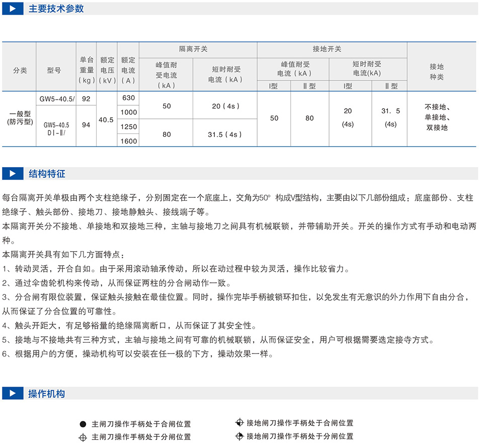Click the arrow icon beside 操作机构
The image size is (479, 448).
[x=13, y=394]
